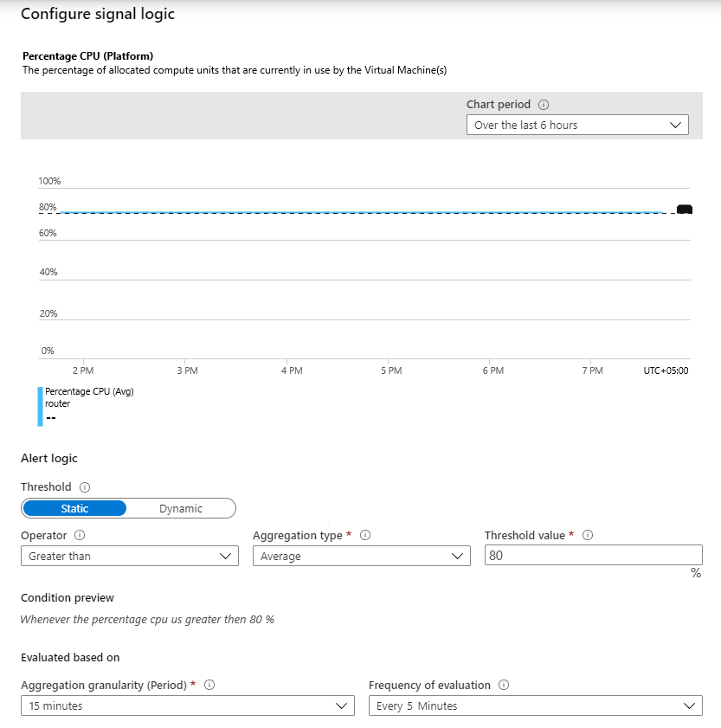Click the Aggregation type info icon
721x728 pixels.
[x=365, y=535]
